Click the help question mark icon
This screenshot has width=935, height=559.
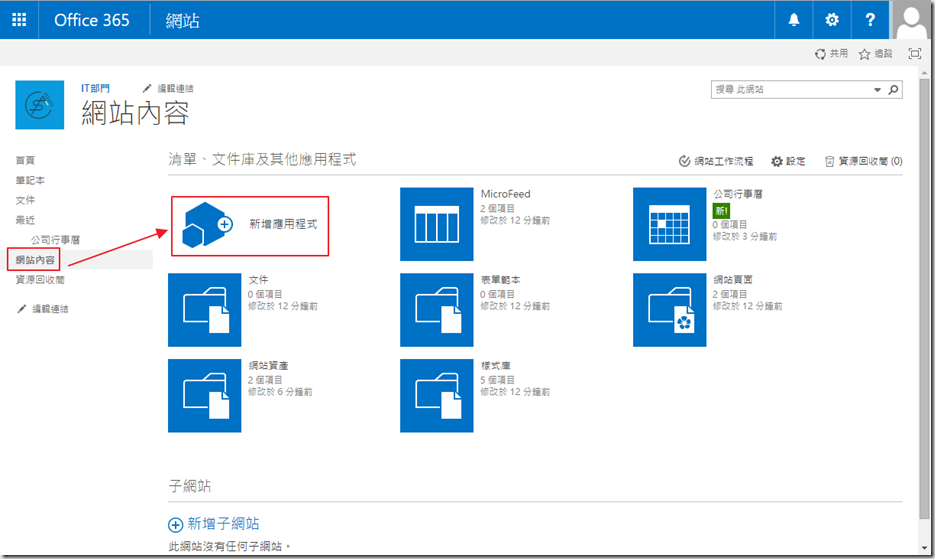[x=870, y=20]
